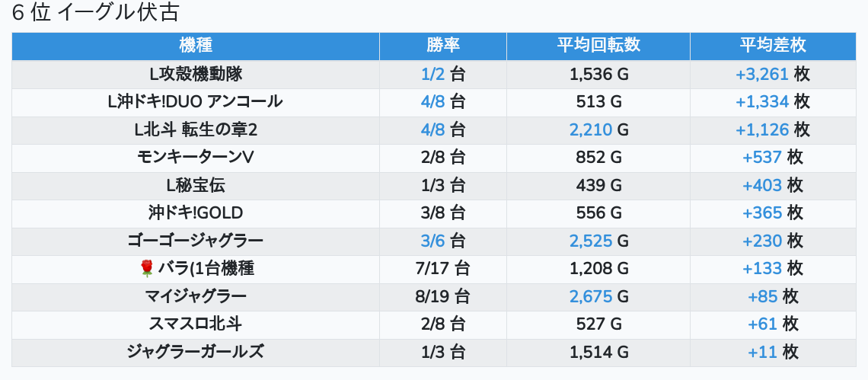Click the マイジャグラー row name
The image size is (868, 380).
pos(196,296)
